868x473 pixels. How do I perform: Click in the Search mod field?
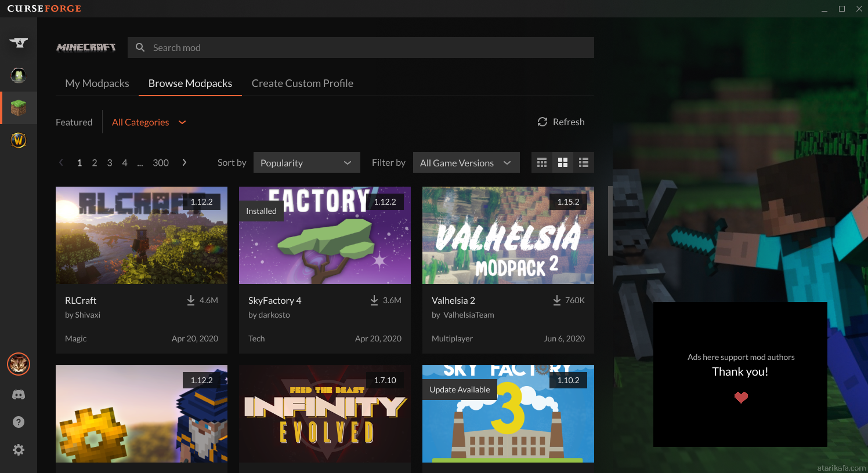[361, 48]
